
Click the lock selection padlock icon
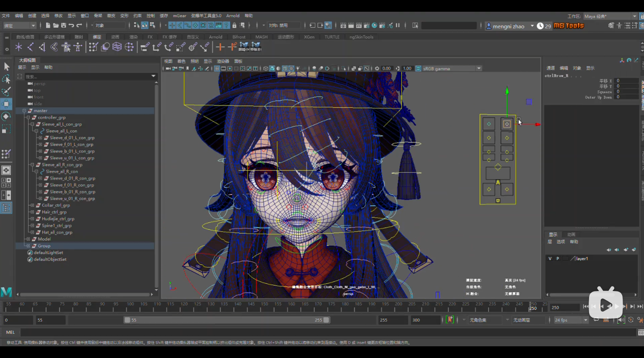click(x=234, y=26)
